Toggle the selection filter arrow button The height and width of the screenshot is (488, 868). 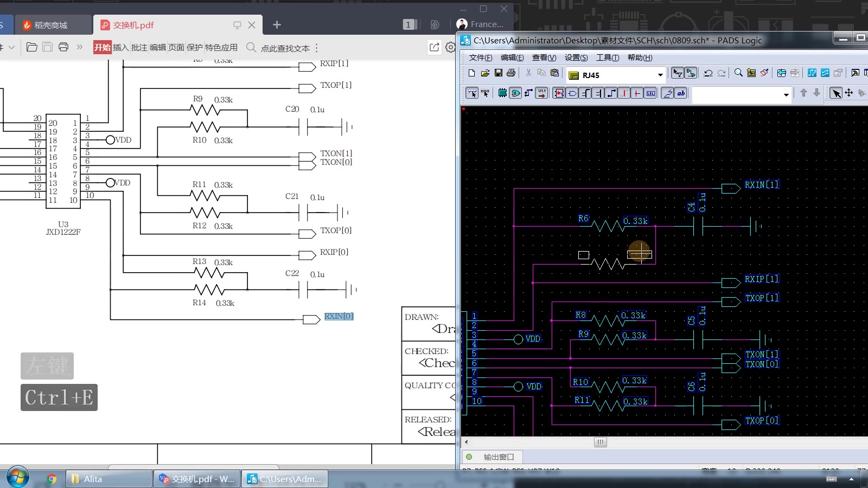678,73
